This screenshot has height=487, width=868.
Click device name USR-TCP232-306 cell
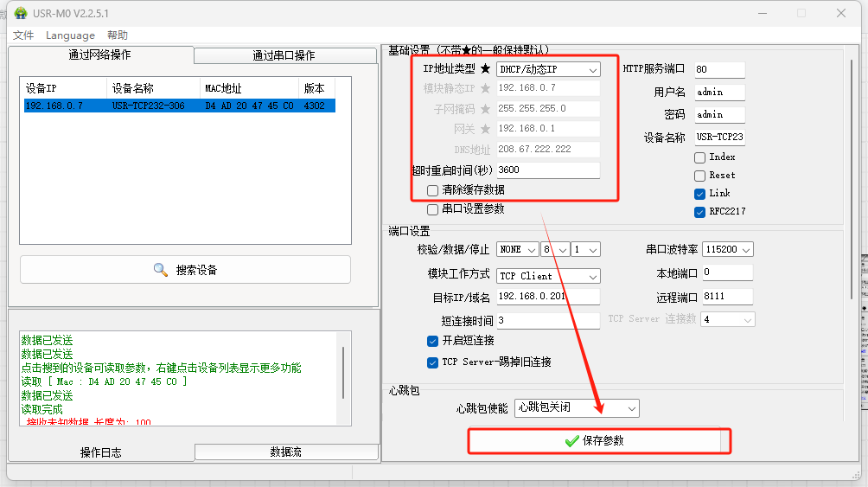149,106
